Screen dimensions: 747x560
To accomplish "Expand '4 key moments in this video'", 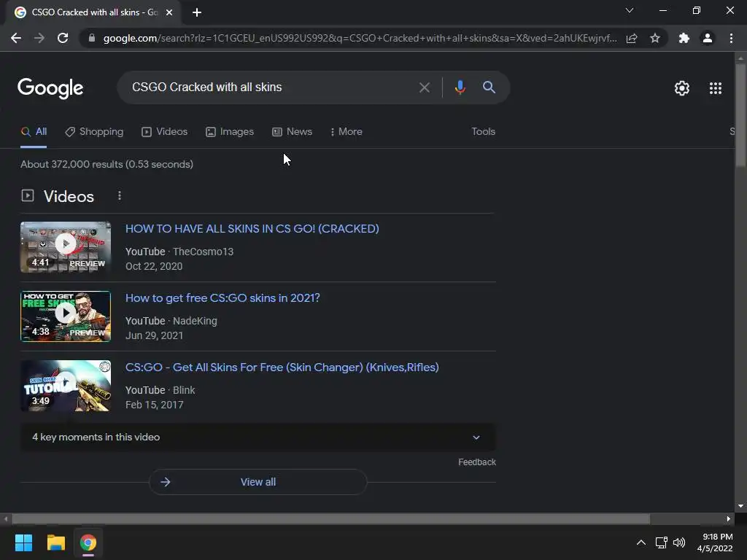I will 258,437.
